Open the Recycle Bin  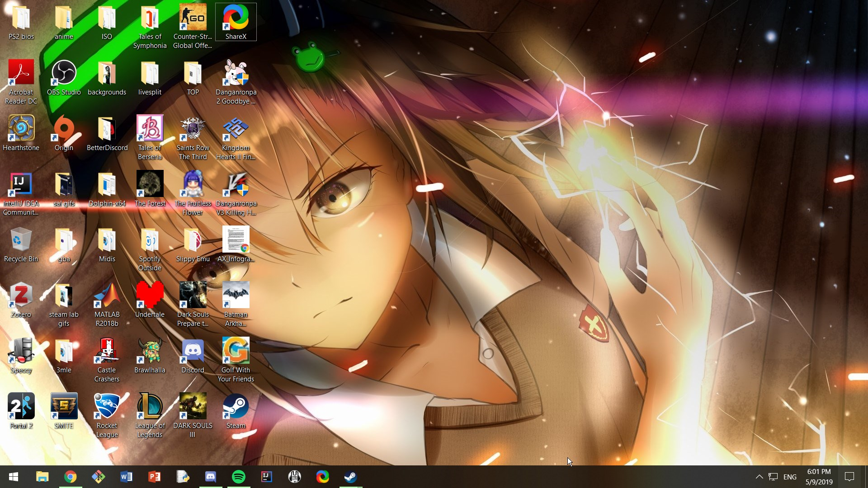(21, 245)
